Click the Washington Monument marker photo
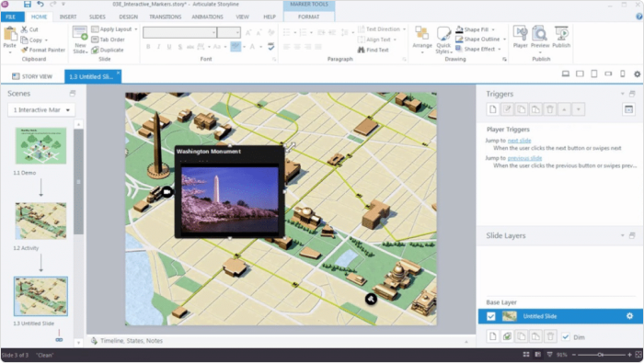Viewport: 644px width, 363px height. (x=230, y=199)
